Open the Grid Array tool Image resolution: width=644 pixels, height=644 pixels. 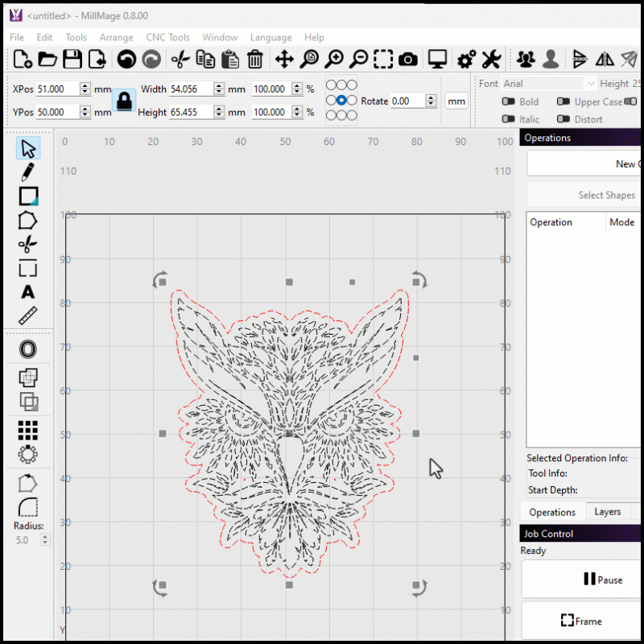28,431
